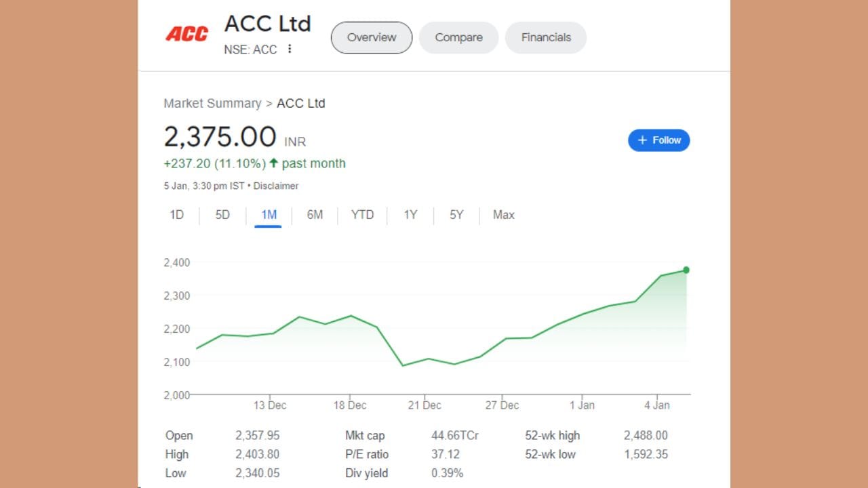Select the 5D time range
868x488 pixels.
tap(222, 215)
